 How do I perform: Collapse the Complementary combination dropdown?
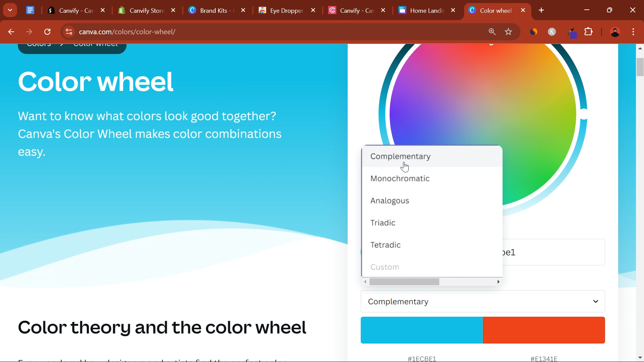click(483, 302)
